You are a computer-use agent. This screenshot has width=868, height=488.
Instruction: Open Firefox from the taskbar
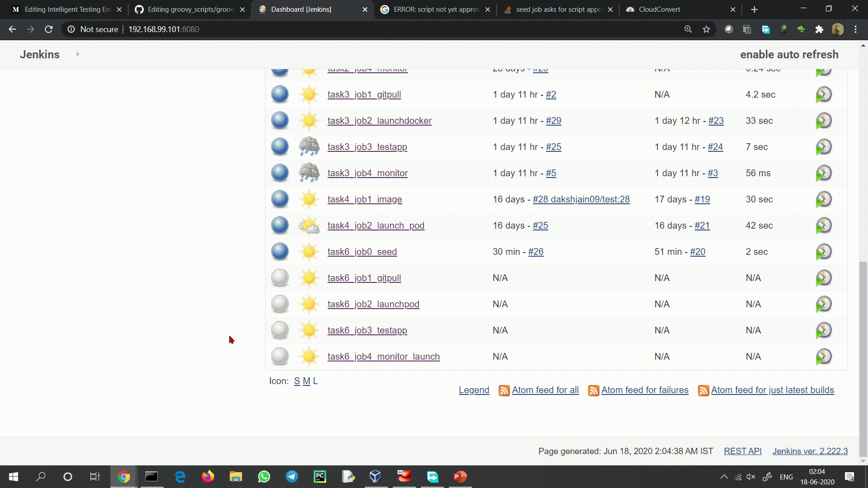208,477
